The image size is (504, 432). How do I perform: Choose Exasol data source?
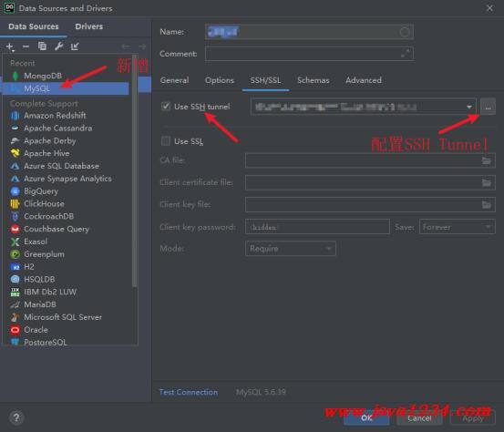[x=67, y=242]
